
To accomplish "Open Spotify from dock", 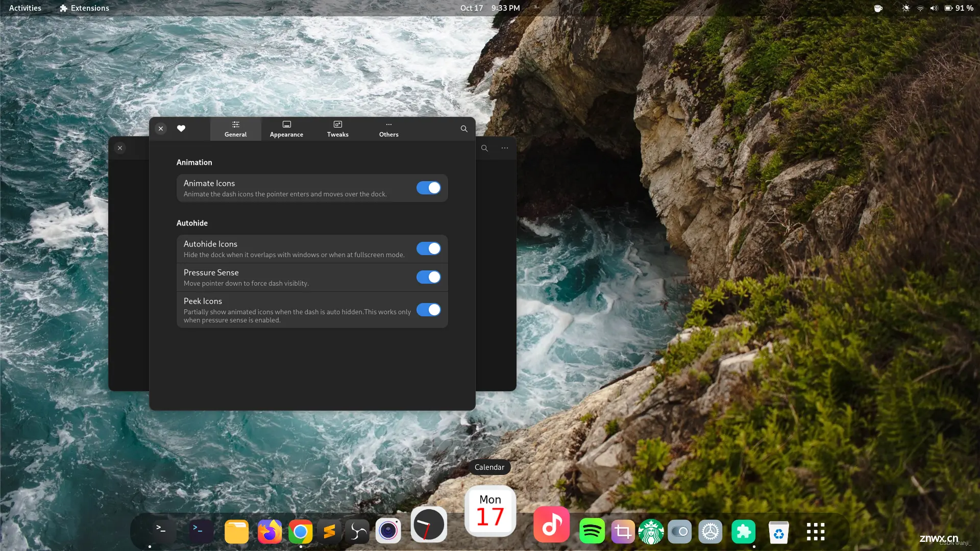I will pos(591,532).
